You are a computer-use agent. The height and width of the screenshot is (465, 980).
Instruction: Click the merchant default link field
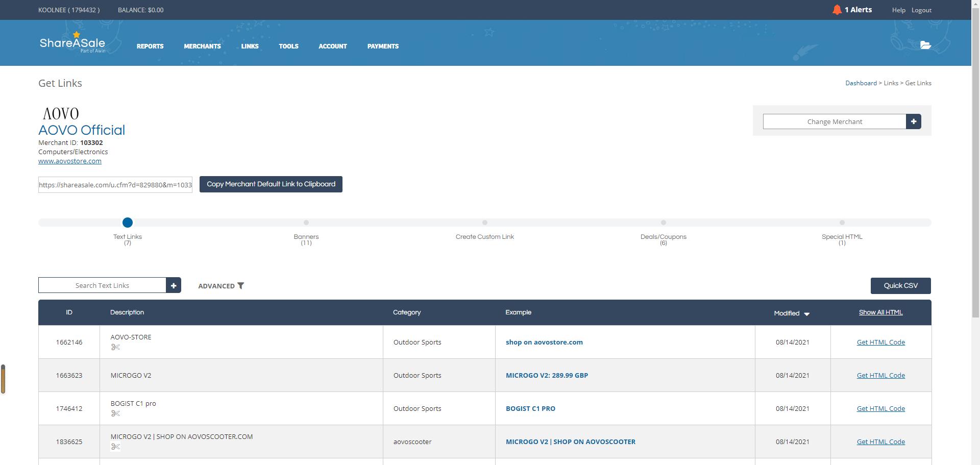(x=115, y=185)
